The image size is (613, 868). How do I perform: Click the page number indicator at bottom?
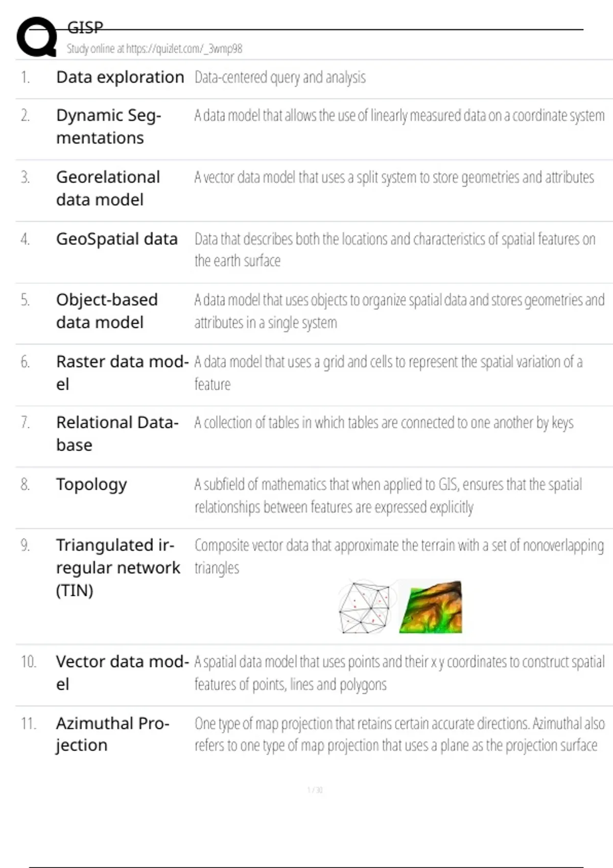315,790
